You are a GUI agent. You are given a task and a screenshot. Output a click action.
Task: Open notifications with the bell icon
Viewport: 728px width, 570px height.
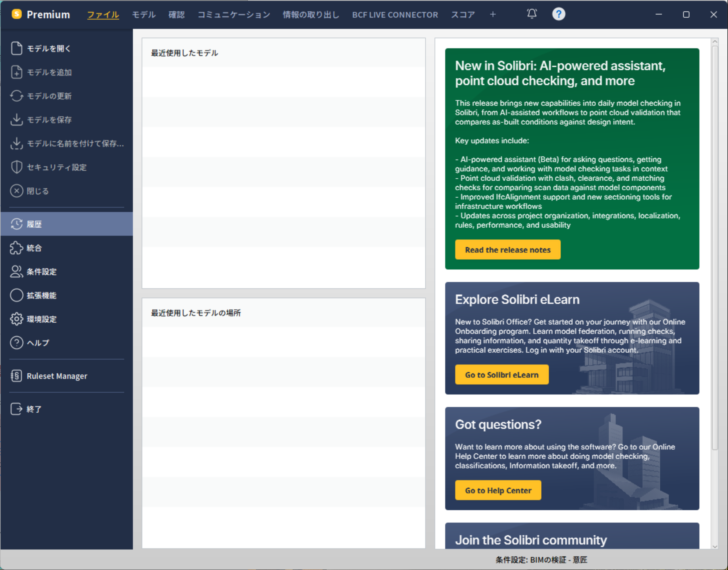(532, 14)
